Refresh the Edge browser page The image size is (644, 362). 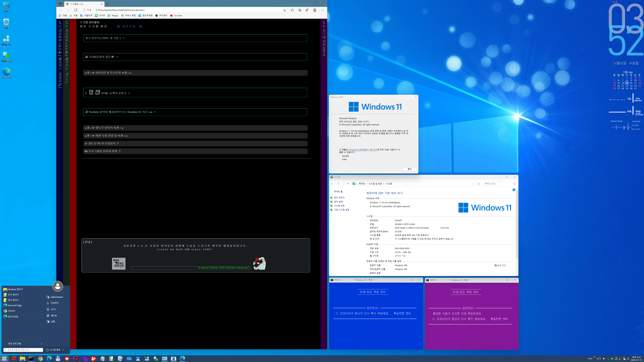tap(76, 10)
